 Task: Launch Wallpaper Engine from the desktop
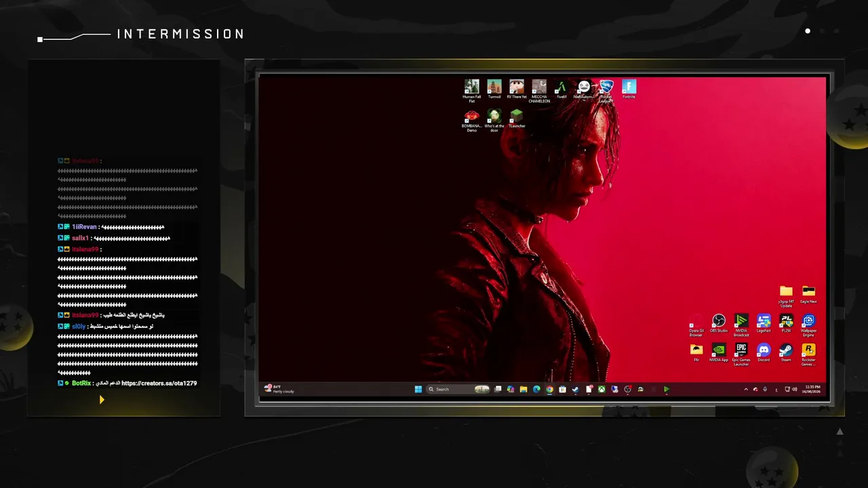point(808,325)
